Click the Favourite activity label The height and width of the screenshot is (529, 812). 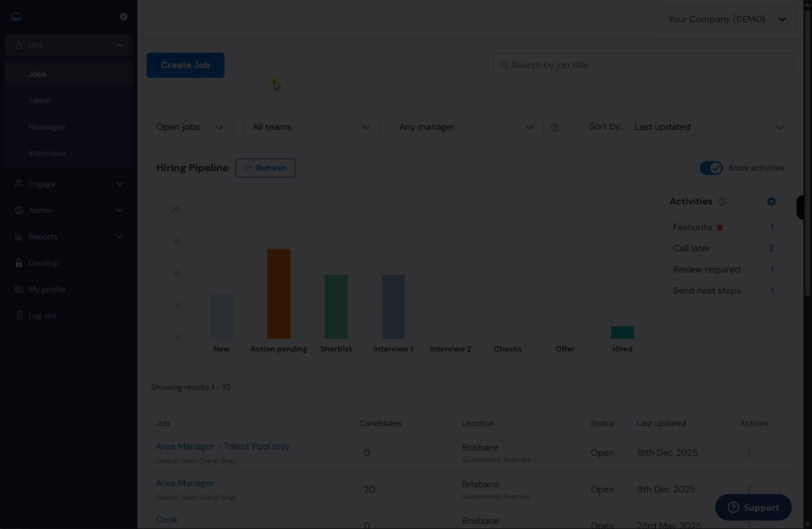[692, 227]
